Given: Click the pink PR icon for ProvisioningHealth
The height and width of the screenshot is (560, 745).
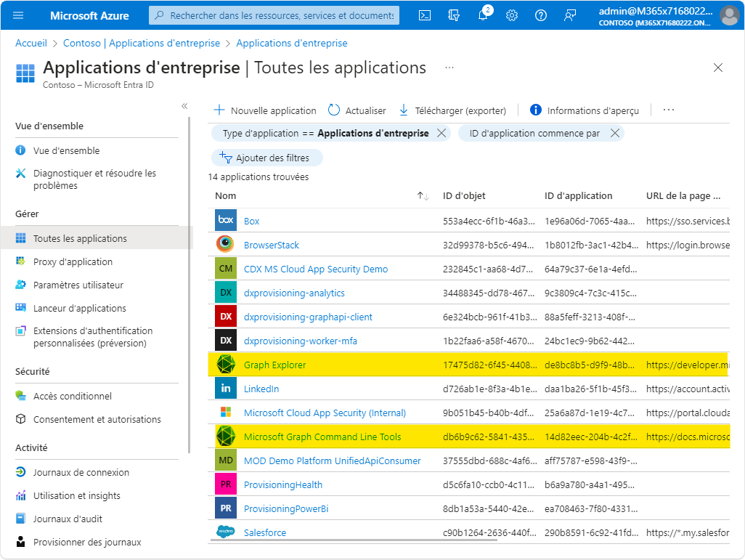Looking at the screenshot, I should click(226, 484).
